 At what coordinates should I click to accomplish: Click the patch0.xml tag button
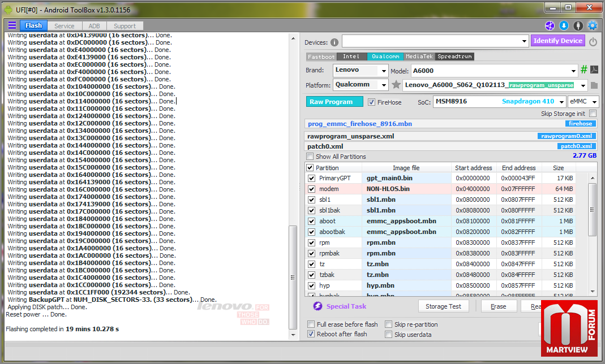(x=577, y=146)
